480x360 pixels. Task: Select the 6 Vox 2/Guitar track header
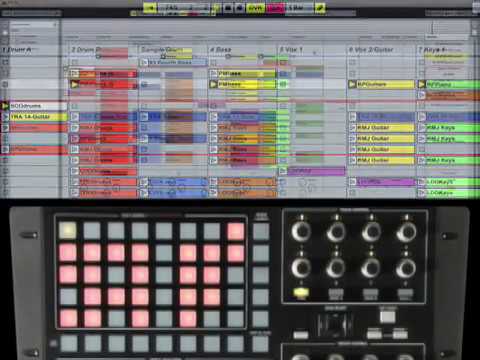(x=381, y=50)
